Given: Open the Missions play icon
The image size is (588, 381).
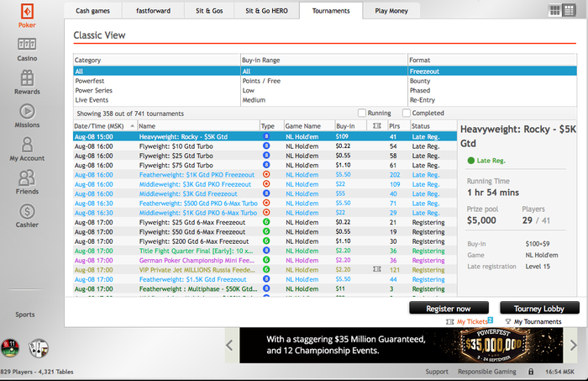Looking at the screenshot, I should click(27, 112).
